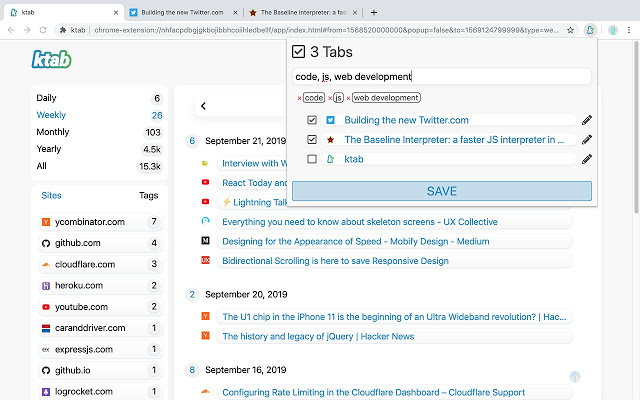
Task: Check the ktab tab checkbox in popup
Action: pyautogui.click(x=312, y=159)
